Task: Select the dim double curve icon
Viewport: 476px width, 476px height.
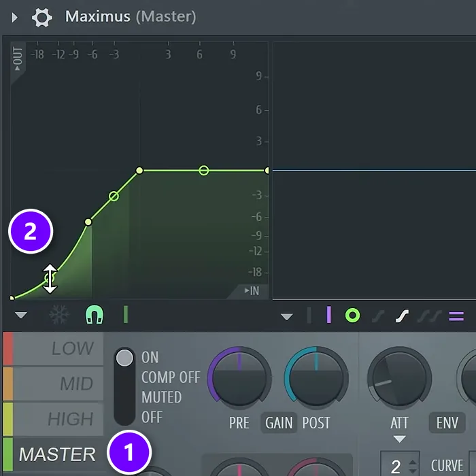Action: coord(429,316)
